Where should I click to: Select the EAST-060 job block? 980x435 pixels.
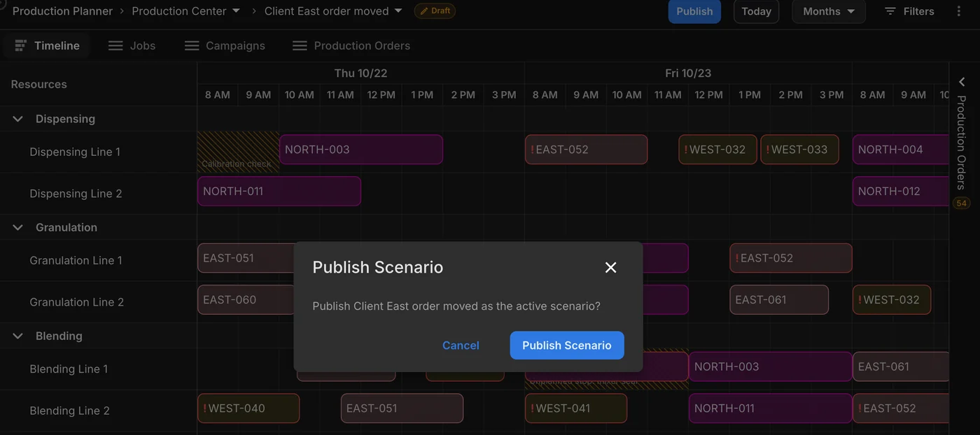pos(246,300)
